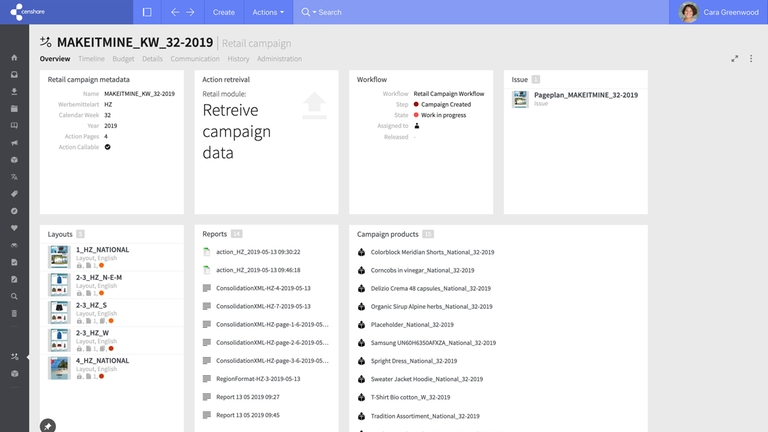Open layout 2-3_HZ_N-E-M
This screenshot has width=768, height=432.
pyautogui.click(x=99, y=277)
